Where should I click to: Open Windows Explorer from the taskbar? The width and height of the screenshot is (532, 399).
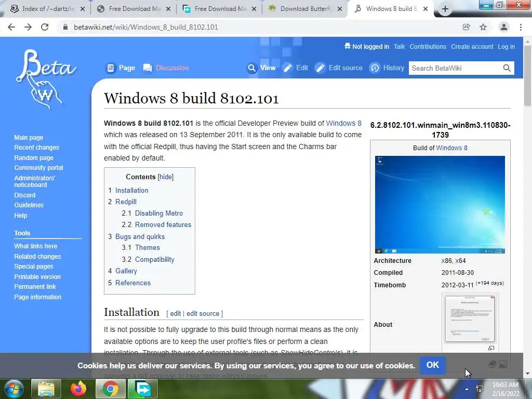(46, 389)
